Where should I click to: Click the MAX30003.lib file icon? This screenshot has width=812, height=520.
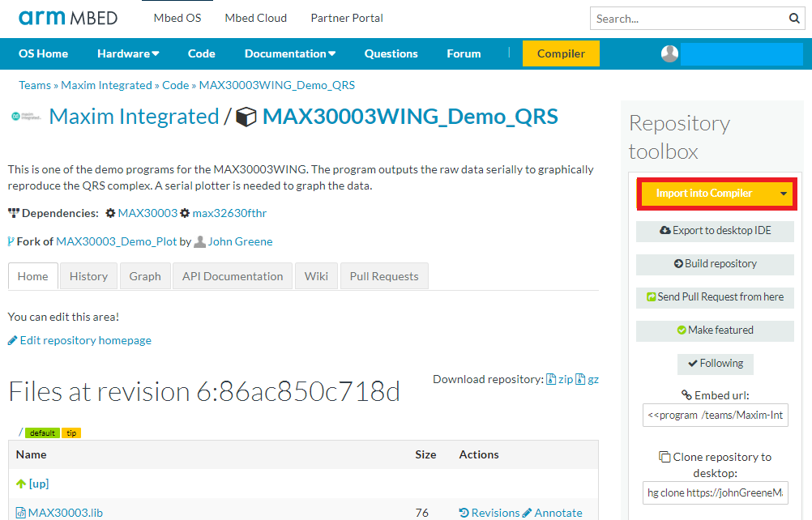point(21,513)
